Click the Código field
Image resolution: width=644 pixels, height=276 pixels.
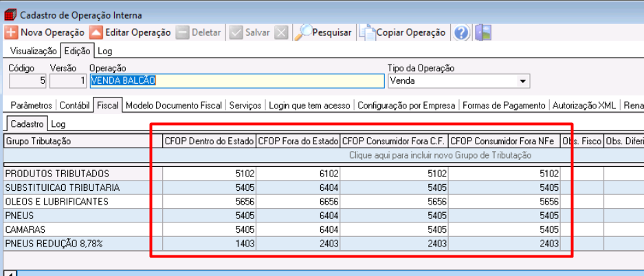(x=27, y=81)
